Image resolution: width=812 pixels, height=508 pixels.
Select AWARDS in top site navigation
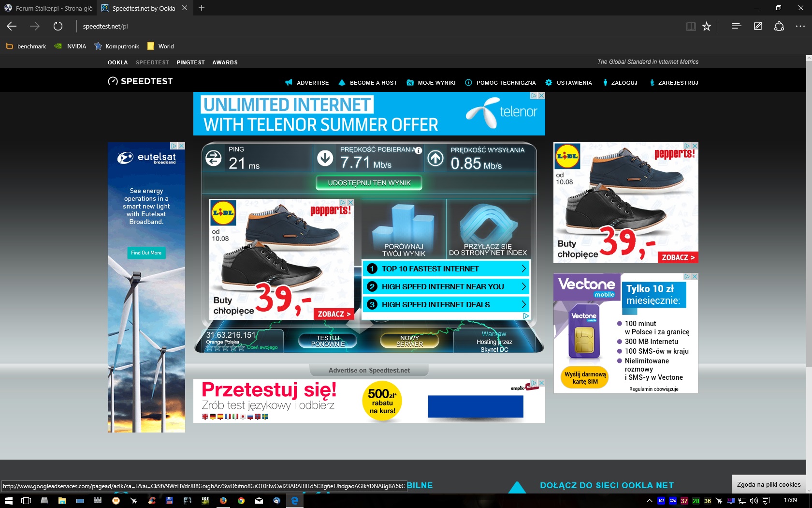point(225,62)
